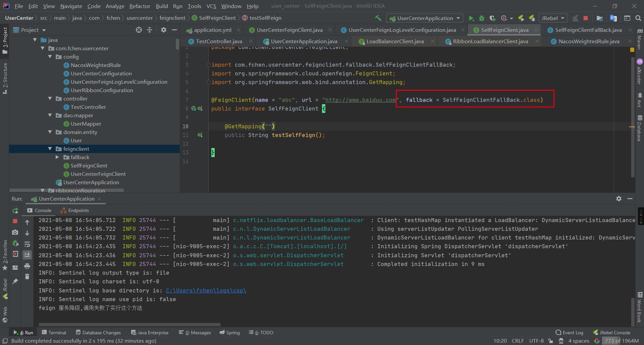Clear console with trash icon

(x=27, y=277)
